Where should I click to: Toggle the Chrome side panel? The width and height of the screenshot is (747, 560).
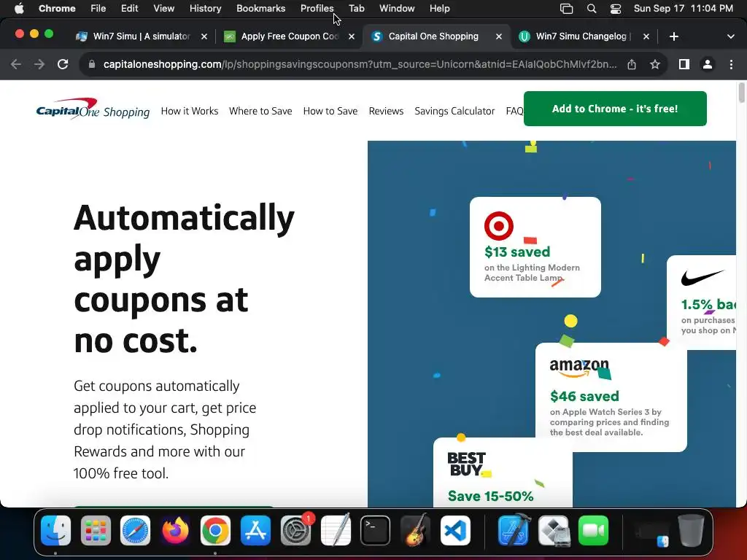pos(684,64)
